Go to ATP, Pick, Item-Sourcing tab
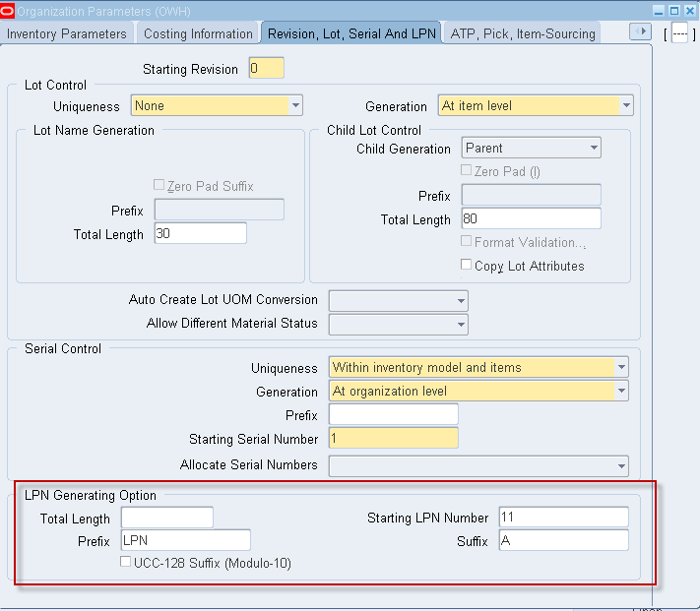Image resolution: width=700 pixels, height=611 pixels. click(523, 33)
